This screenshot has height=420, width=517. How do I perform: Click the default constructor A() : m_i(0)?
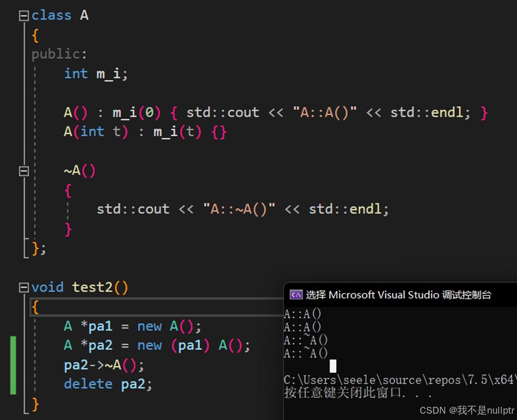coord(112,113)
